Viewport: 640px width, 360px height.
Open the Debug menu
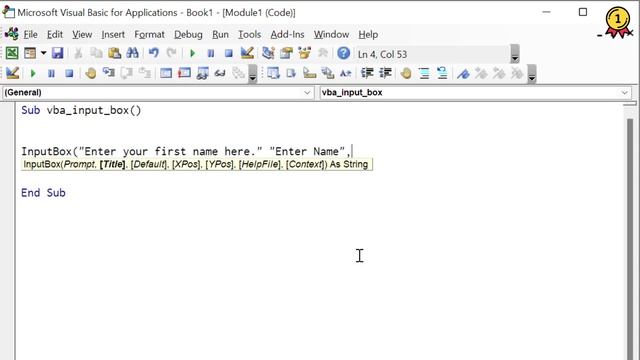188,35
